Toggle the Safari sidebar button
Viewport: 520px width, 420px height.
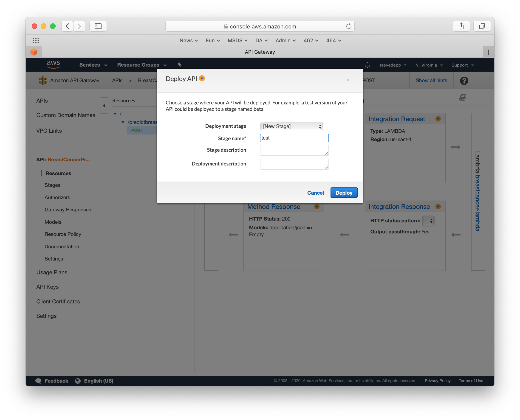(98, 26)
